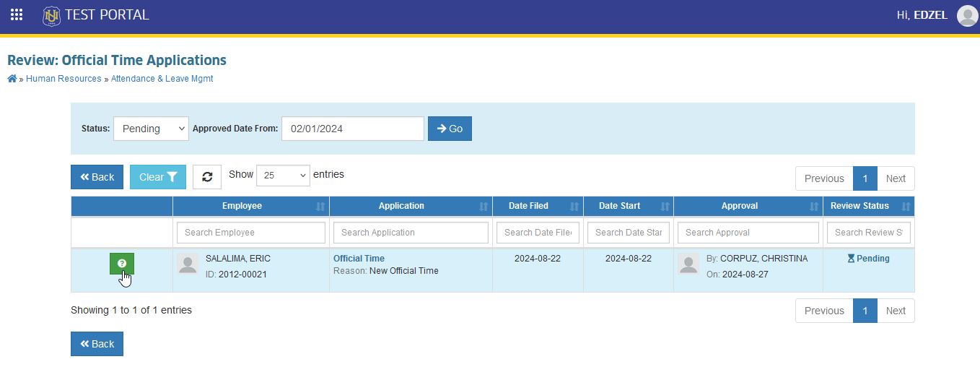Image resolution: width=980 pixels, height=380 pixels.
Task: Click the upper Back button
Action: tap(97, 177)
